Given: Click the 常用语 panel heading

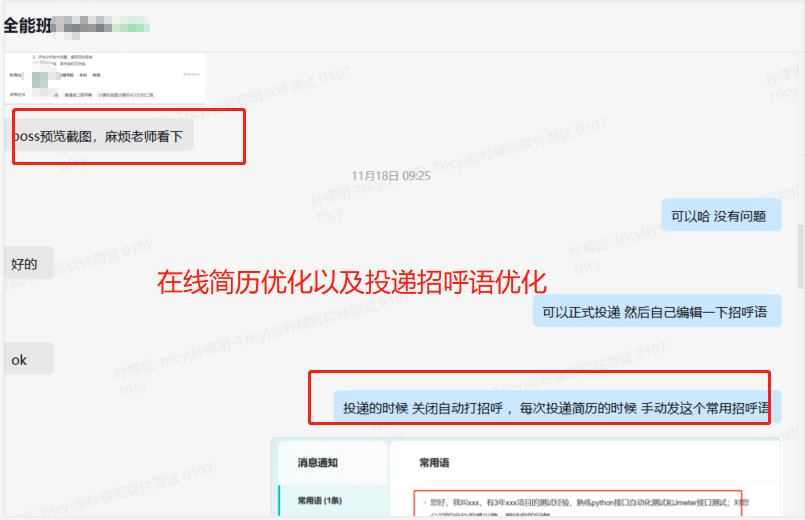Looking at the screenshot, I should (434, 463).
